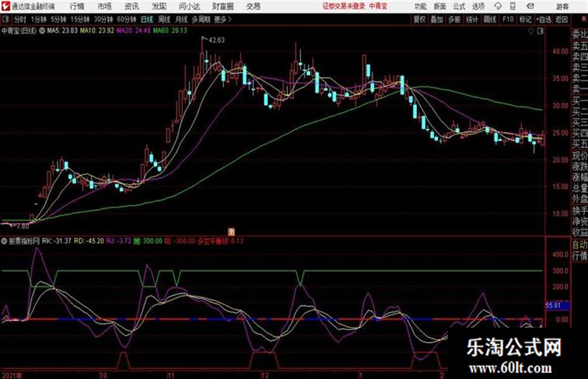Switch to the 多周期 tab
This screenshot has height=379, width=588.
pos(201,19)
